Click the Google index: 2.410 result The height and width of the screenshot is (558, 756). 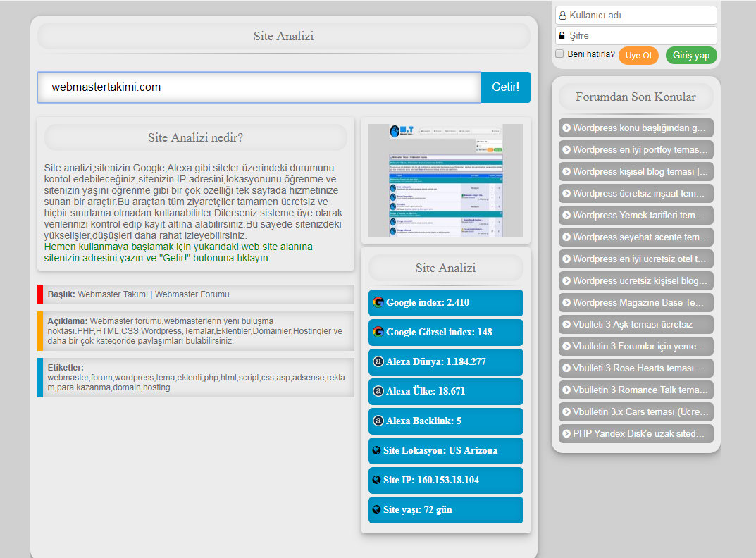tap(446, 303)
